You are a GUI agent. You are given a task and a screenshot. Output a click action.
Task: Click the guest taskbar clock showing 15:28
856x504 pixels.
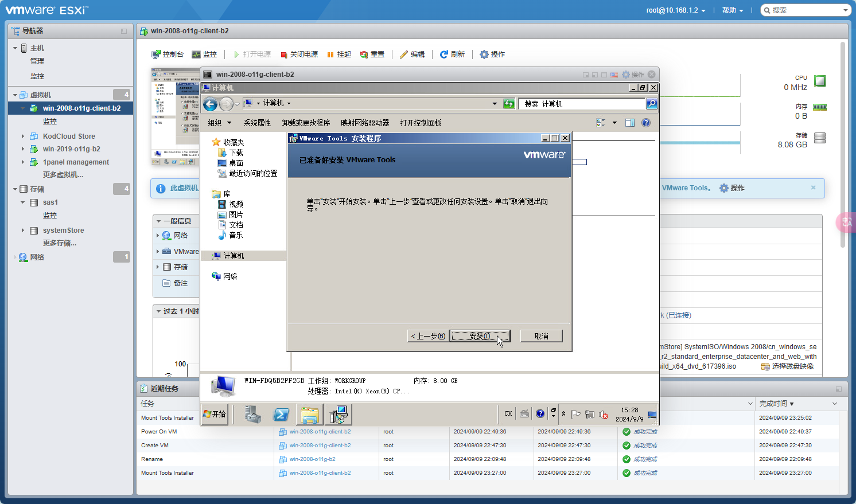click(629, 415)
